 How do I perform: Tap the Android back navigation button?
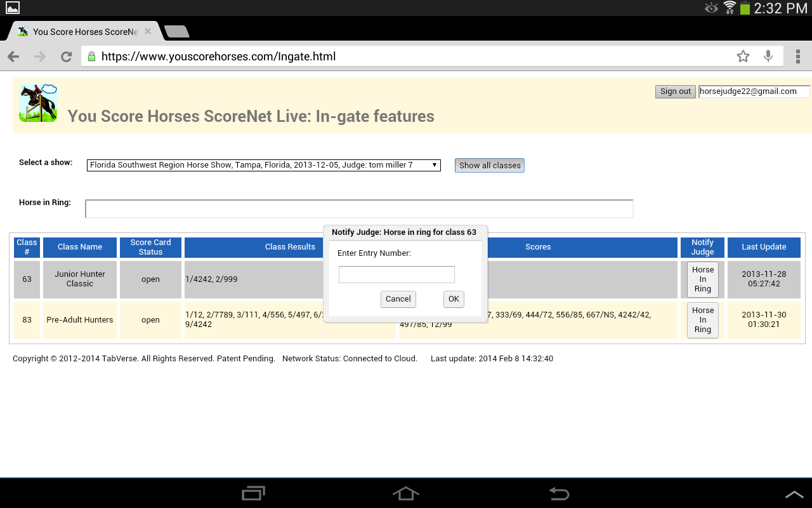[x=558, y=493]
